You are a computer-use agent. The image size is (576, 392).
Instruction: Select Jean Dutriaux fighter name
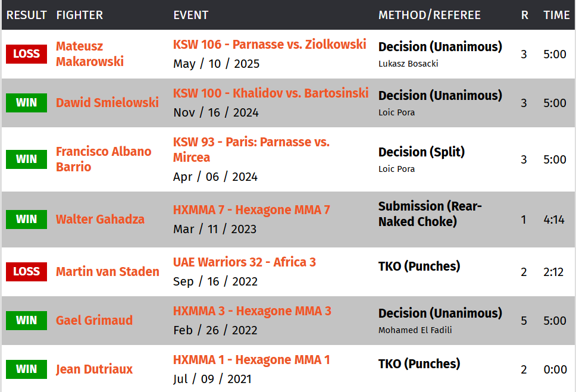click(x=94, y=369)
